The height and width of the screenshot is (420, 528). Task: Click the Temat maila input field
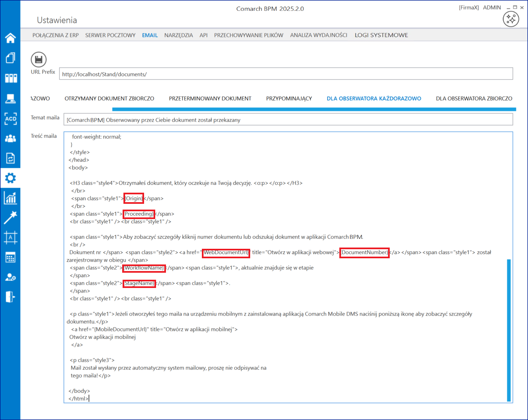[x=288, y=120]
